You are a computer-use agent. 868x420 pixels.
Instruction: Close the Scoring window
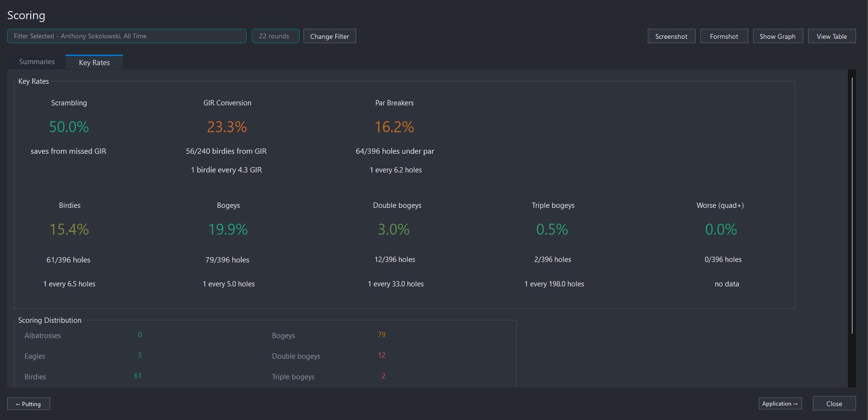(x=834, y=404)
